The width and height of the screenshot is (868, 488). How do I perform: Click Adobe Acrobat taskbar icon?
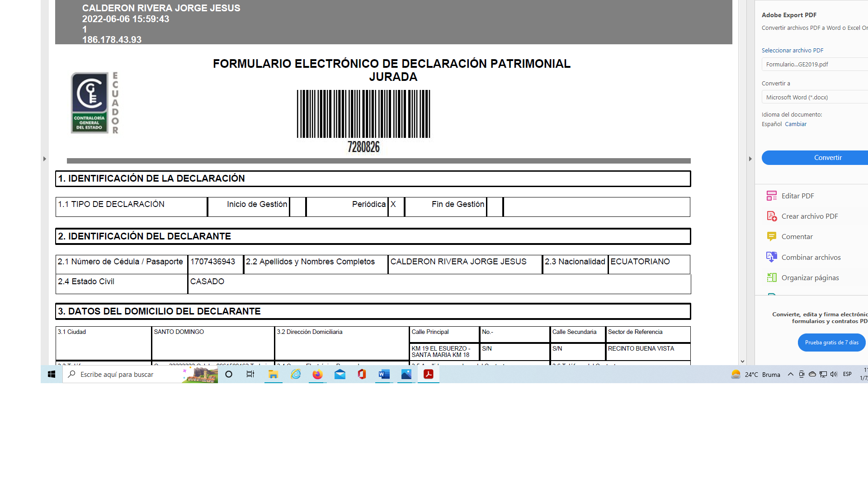click(x=428, y=374)
